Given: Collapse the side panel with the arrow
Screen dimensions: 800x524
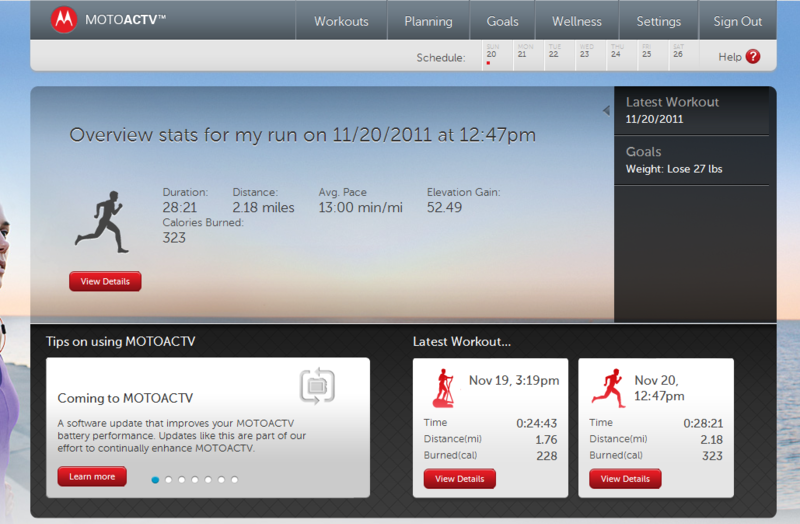Looking at the screenshot, I should (x=606, y=110).
